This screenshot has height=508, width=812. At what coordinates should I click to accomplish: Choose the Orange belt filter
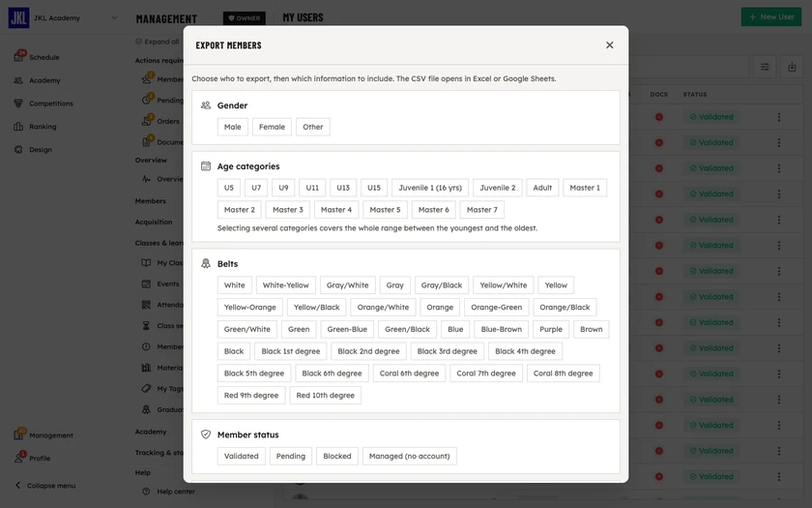(x=440, y=308)
